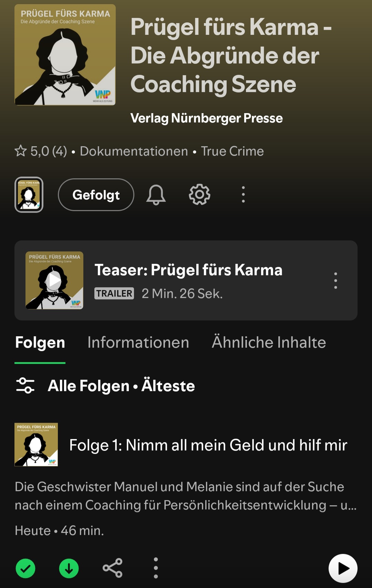Open the notification bell settings
The width and height of the screenshot is (372, 588).
156,195
